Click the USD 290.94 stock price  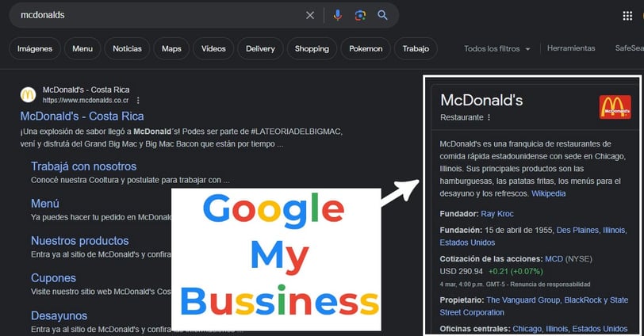[462, 271]
